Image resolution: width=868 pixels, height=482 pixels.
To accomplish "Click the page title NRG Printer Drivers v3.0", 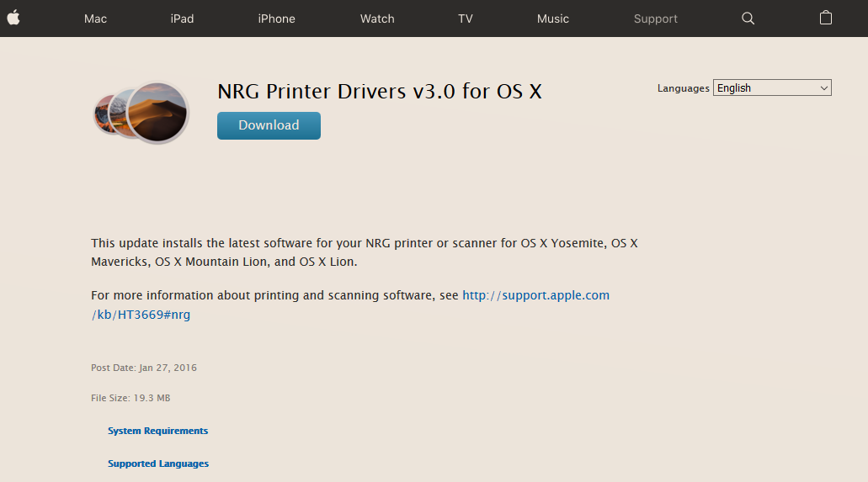I will (379, 92).
